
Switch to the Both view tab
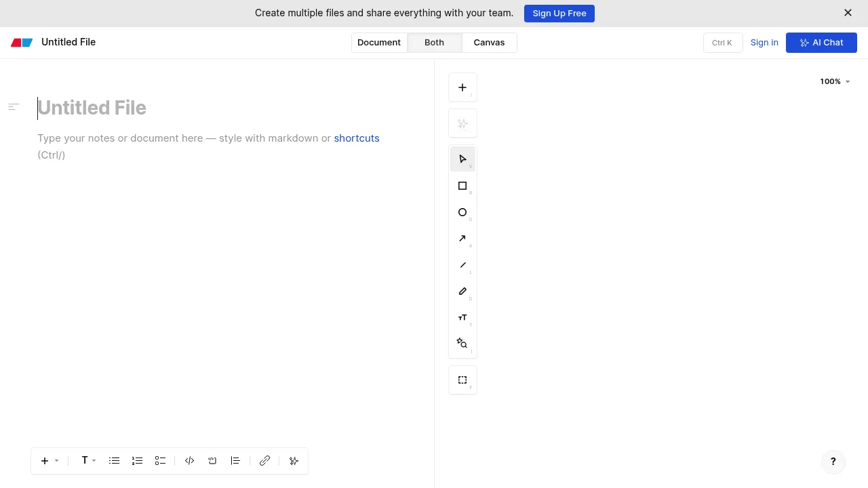[x=434, y=43]
